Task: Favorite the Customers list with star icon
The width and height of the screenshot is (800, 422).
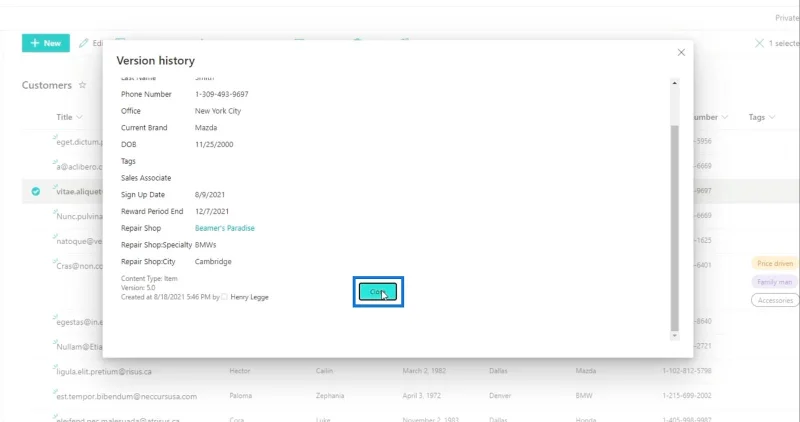Action: click(83, 85)
